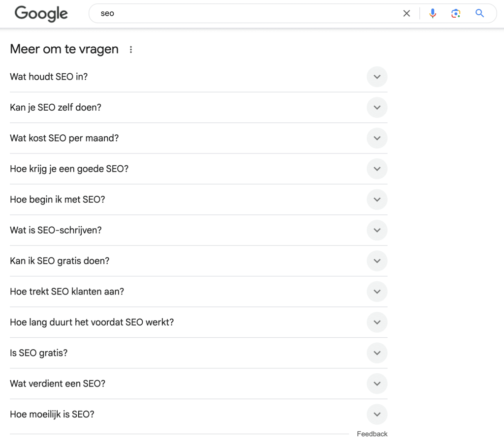The height and width of the screenshot is (447, 504).
Task: Expand 'Hoe trekt SEO klanten aan?'
Action: [377, 292]
